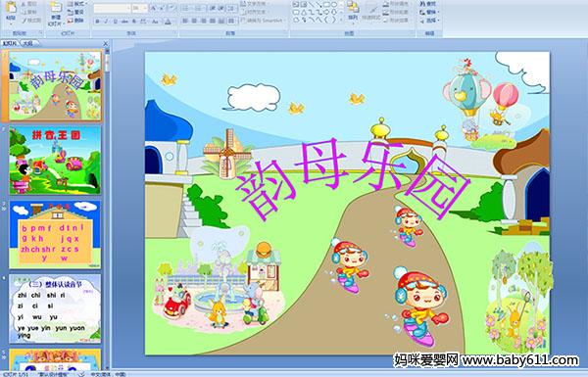Select the b p m f consonants slide thumbnail
Screen dimensions: 588x377
point(55,234)
